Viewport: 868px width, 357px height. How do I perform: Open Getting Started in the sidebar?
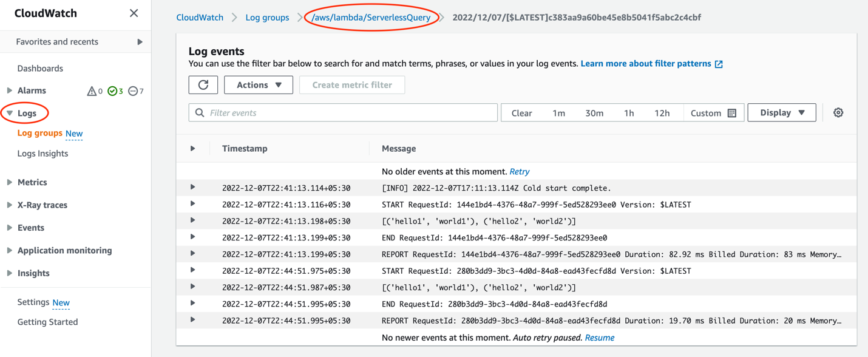point(47,322)
